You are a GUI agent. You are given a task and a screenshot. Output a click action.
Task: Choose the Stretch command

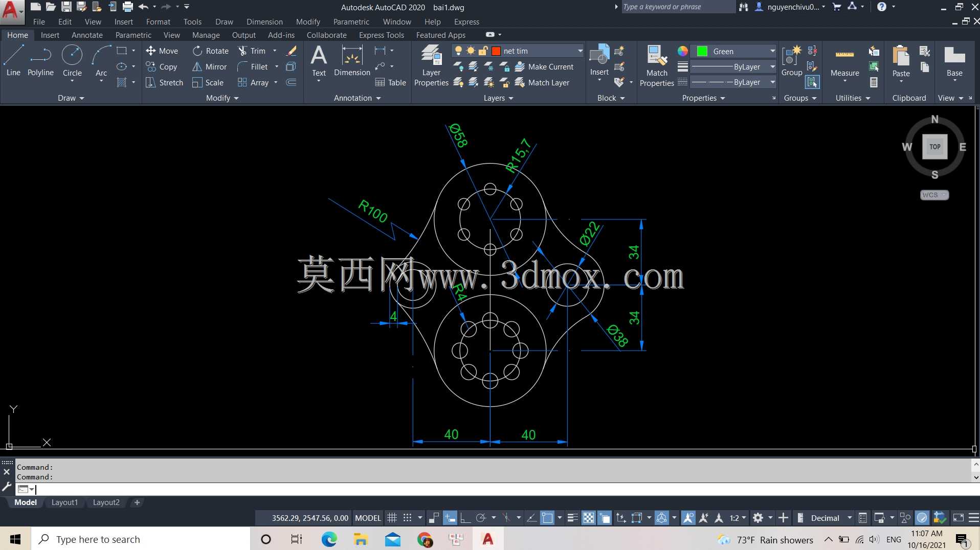tap(164, 82)
